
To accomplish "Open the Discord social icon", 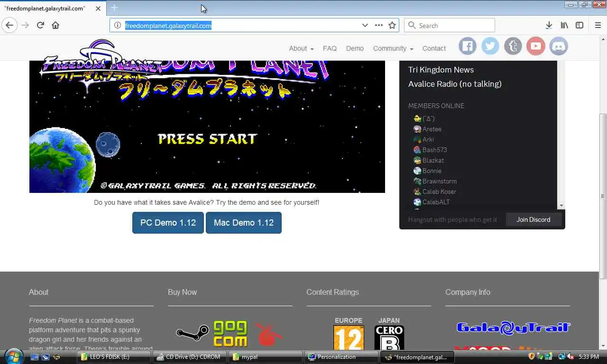I will [x=559, y=46].
